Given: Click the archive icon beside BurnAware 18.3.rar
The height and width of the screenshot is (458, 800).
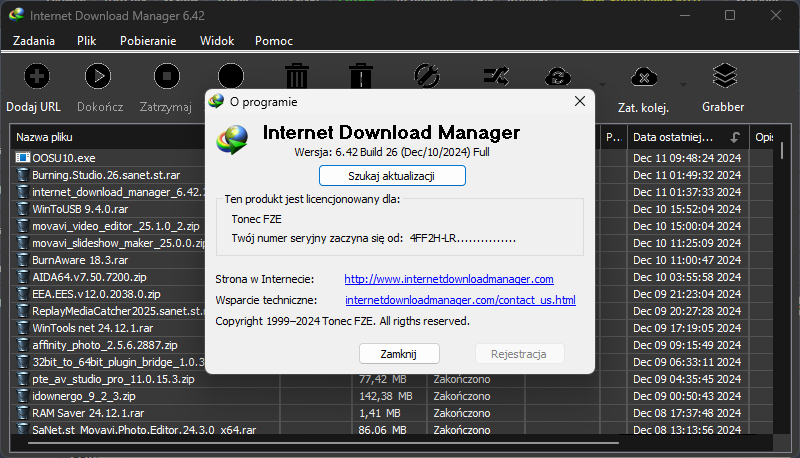Looking at the screenshot, I should [x=22, y=260].
